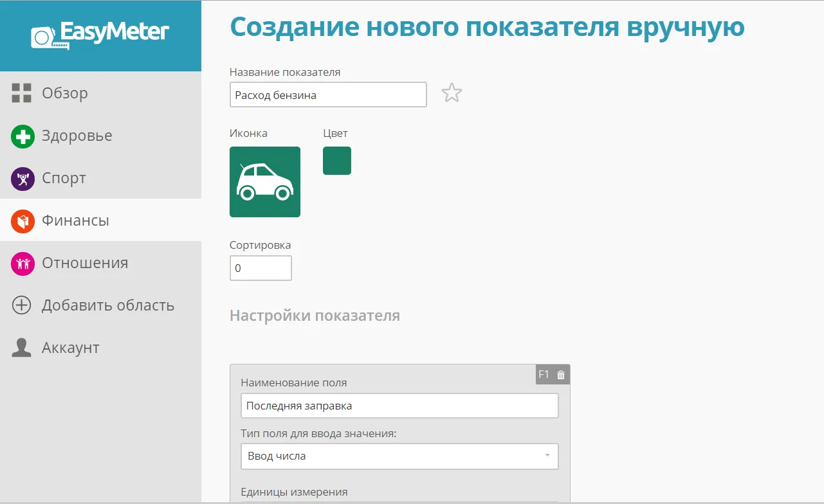Mark the indicator as favorite with the star
The height and width of the screenshot is (504, 824).
(452, 93)
